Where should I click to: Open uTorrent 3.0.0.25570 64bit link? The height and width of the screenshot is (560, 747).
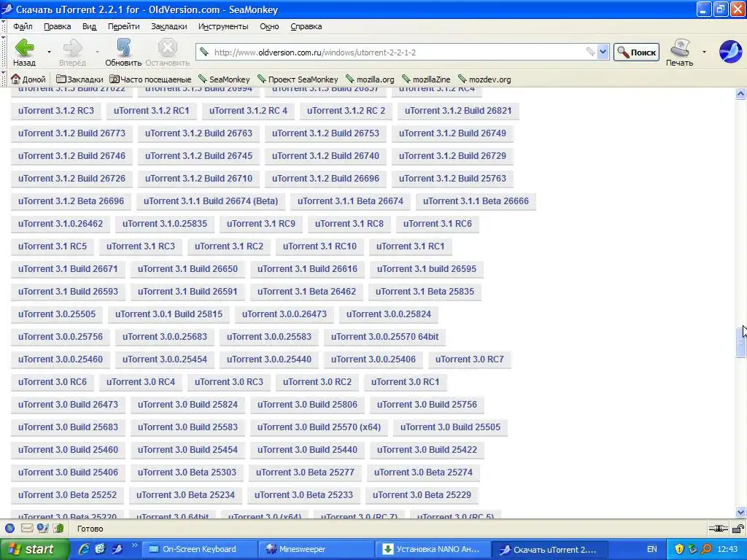click(385, 337)
